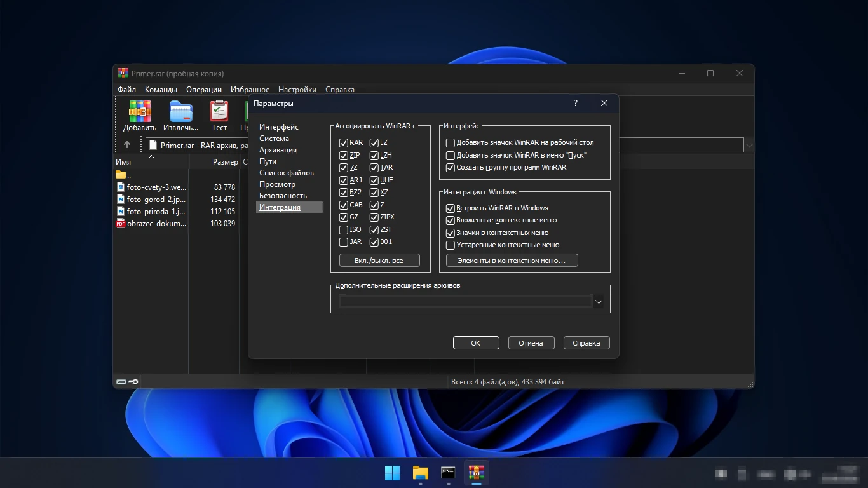Uncheck the TAR association checkbox
This screenshot has height=488, width=868.
point(374,168)
